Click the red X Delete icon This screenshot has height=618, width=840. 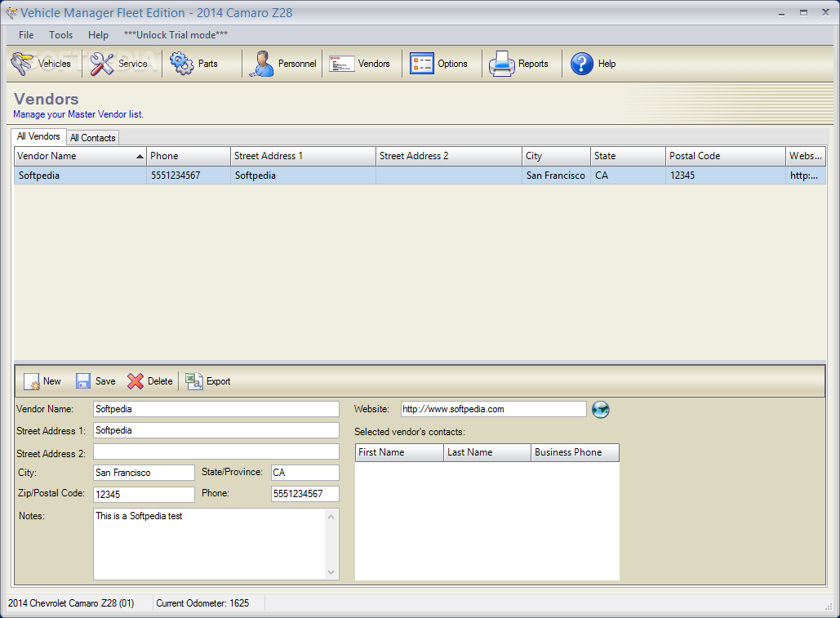pyautogui.click(x=135, y=380)
